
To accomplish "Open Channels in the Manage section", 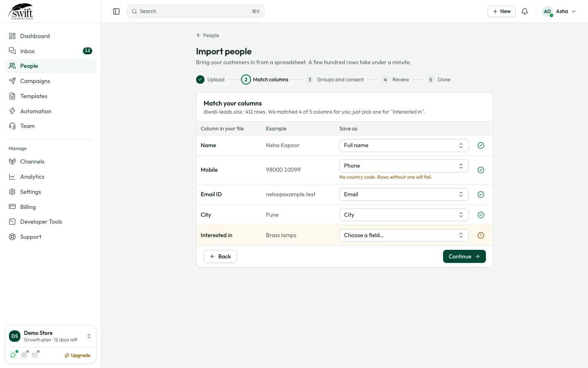I will pyautogui.click(x=51, y=162).
